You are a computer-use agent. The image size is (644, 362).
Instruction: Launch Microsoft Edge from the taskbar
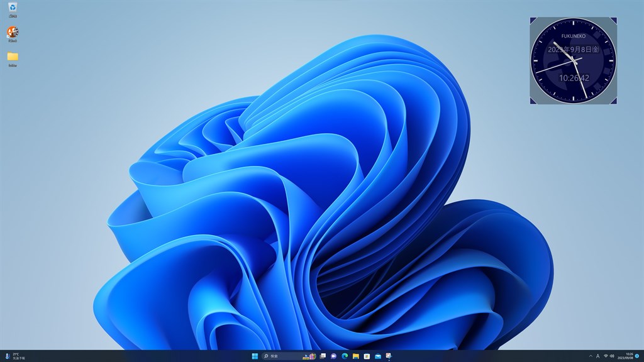[x=345, y=356]
